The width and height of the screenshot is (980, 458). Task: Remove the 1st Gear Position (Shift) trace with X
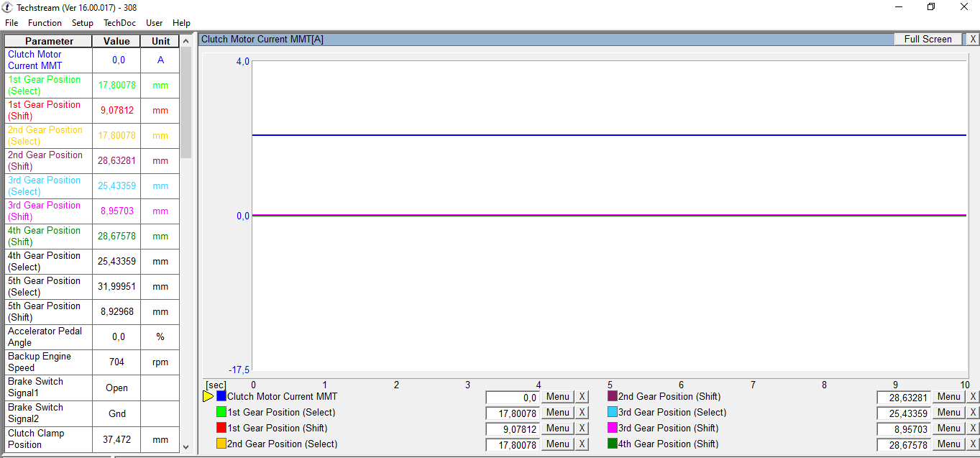(582, 428)
